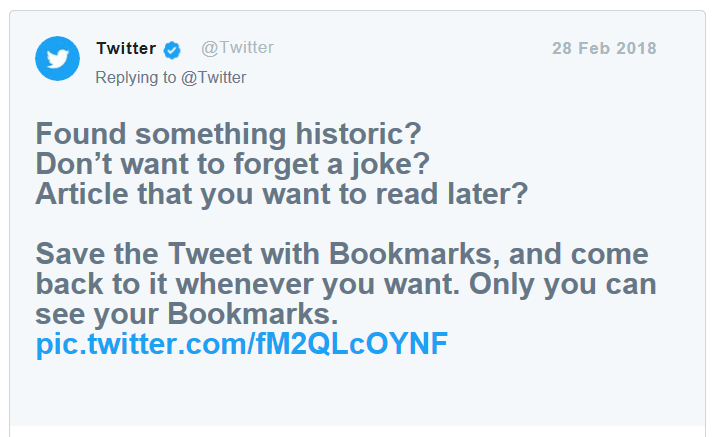Click the empty area below the picture link
The image size is (717, 437).
pos(358,395)
